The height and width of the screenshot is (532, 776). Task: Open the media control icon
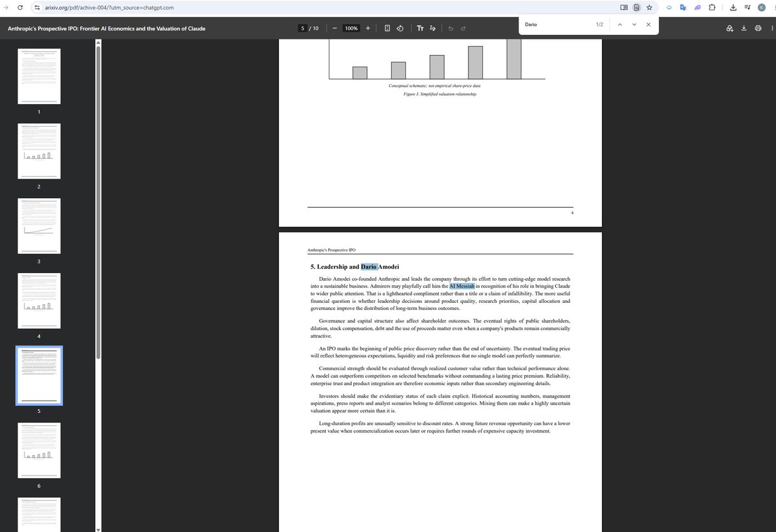748,7
